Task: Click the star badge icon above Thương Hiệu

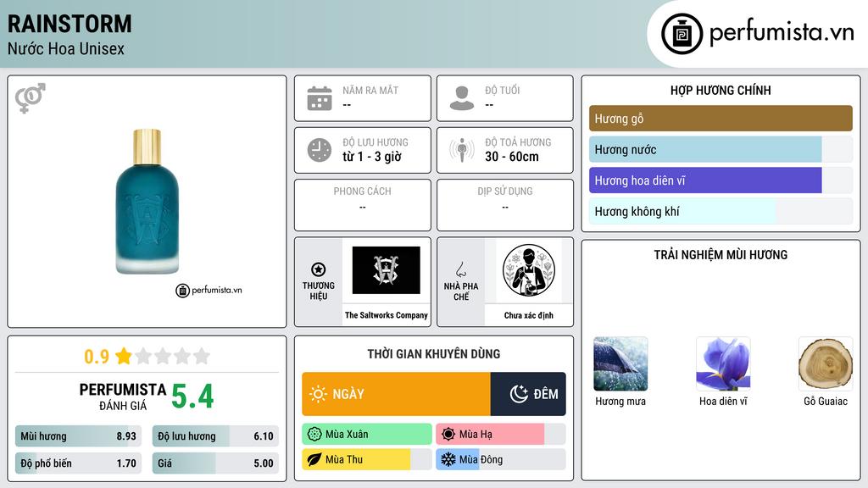Action: 319,269
